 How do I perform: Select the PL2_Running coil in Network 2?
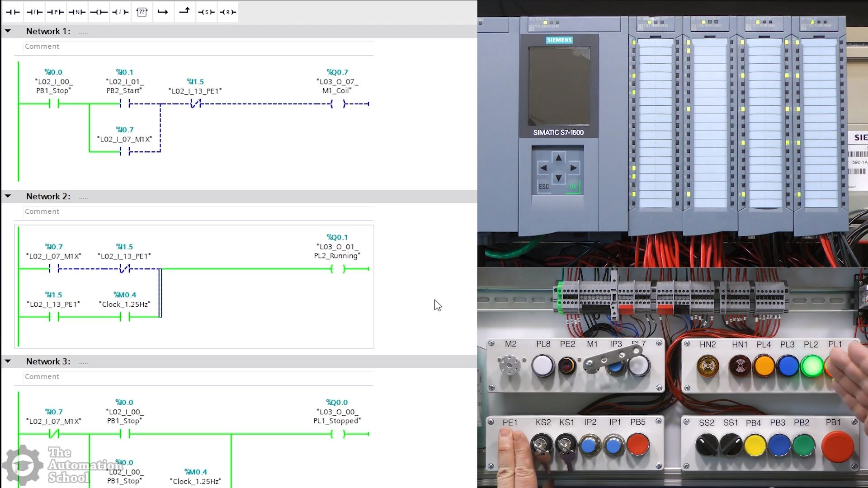tap(338, 269)
